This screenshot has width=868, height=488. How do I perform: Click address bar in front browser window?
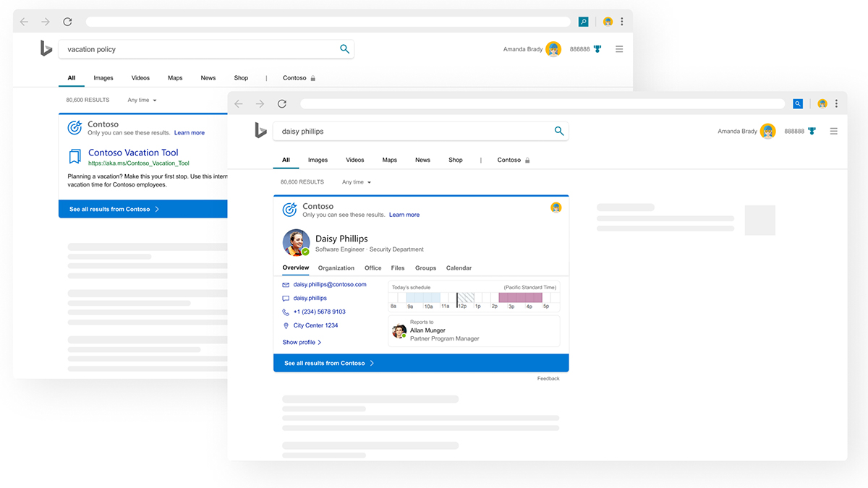click(542, 104)
